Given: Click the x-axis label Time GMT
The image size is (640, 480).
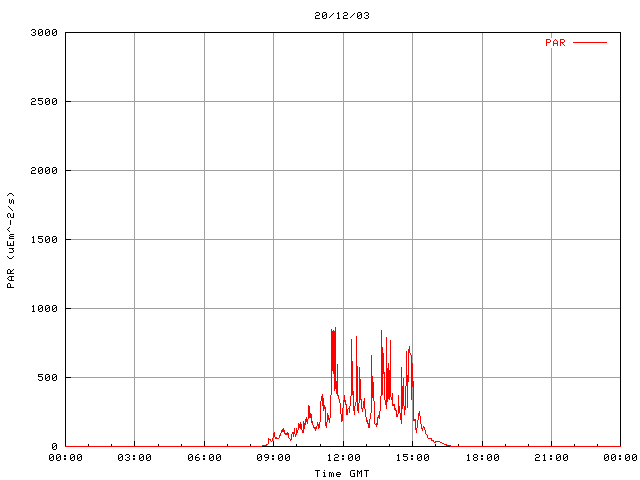Looking at the screenshot, I should (x=342, y=473).
